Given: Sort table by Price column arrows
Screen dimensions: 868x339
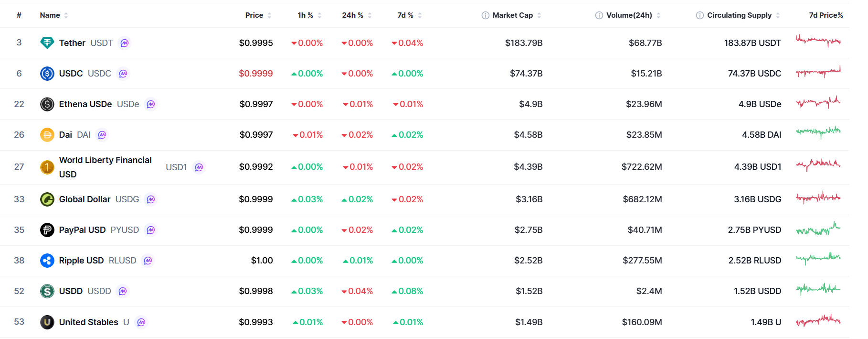Looking at the screenshot, I should tap(269, 15).
